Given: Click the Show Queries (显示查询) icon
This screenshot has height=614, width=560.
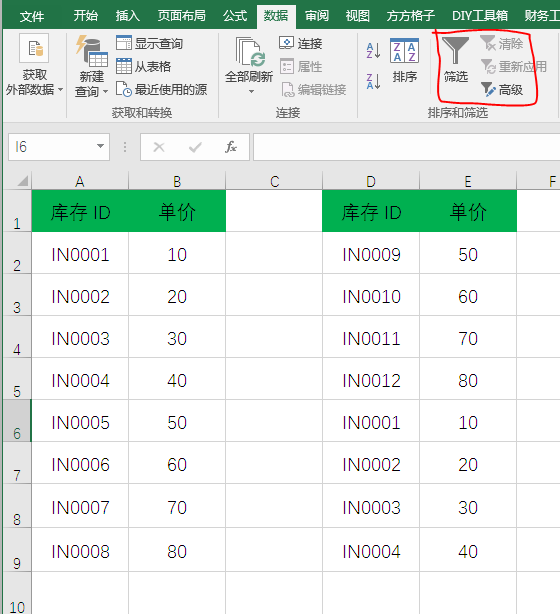Looking at the screenshot, I should click(x=124, y=43).
